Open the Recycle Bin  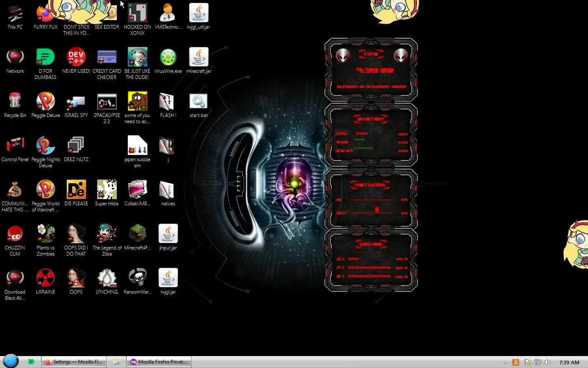(15, 105)
